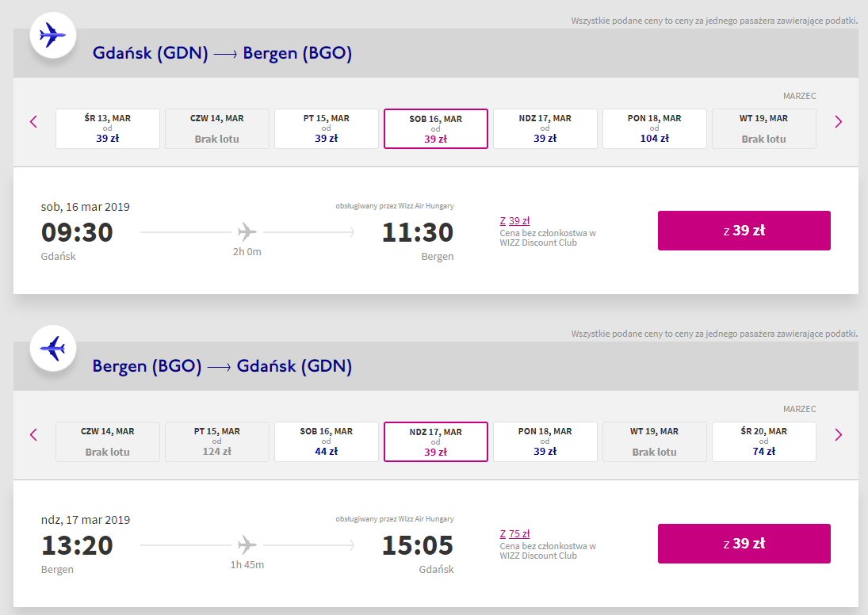Show earlier dates for Bergen–Gdańsk flights

coord(33,435)
